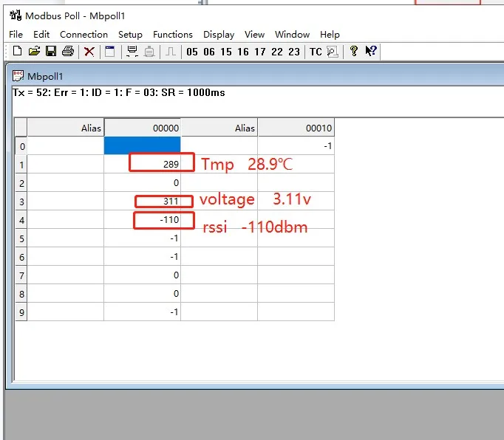Click the Help question mark icon
Viewport: 504px width, 440px height.
click(x=354, y=52)
